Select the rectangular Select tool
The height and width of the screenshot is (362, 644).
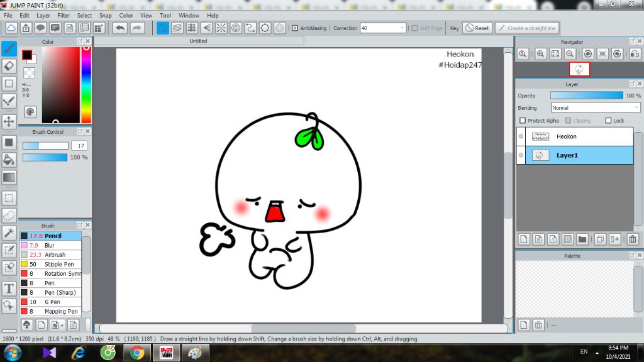click(9, 198)
